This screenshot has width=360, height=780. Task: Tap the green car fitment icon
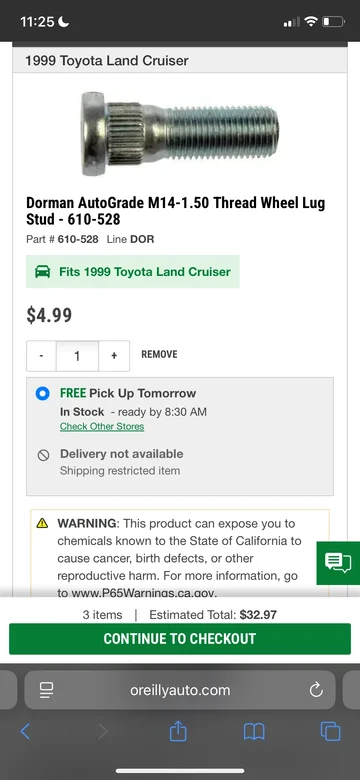(43, 272)
